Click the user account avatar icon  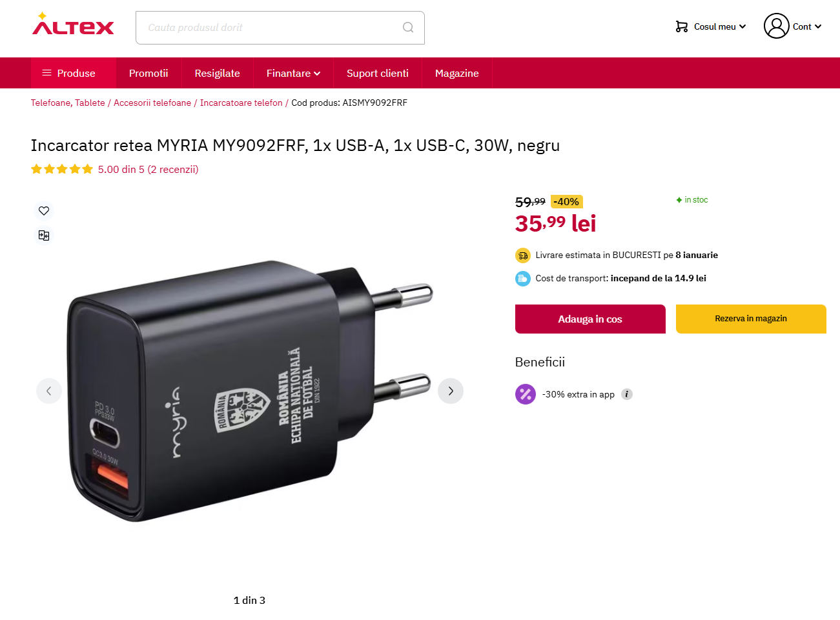(x=776, y=26)
